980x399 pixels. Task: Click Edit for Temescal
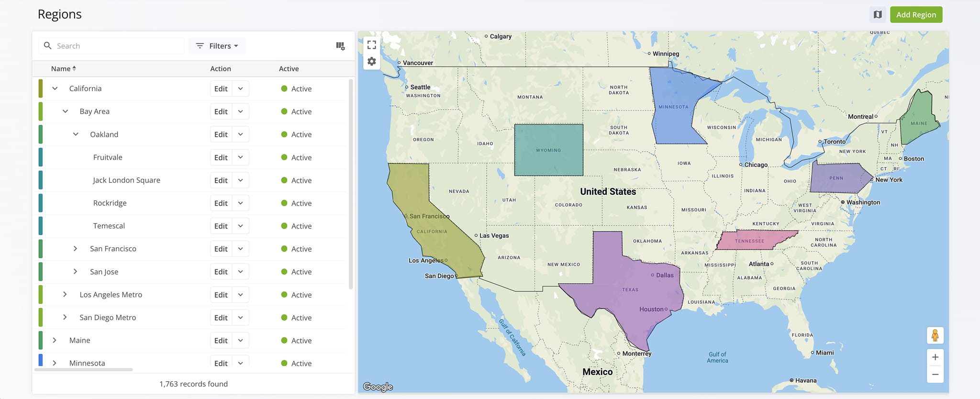pos(221,226)
